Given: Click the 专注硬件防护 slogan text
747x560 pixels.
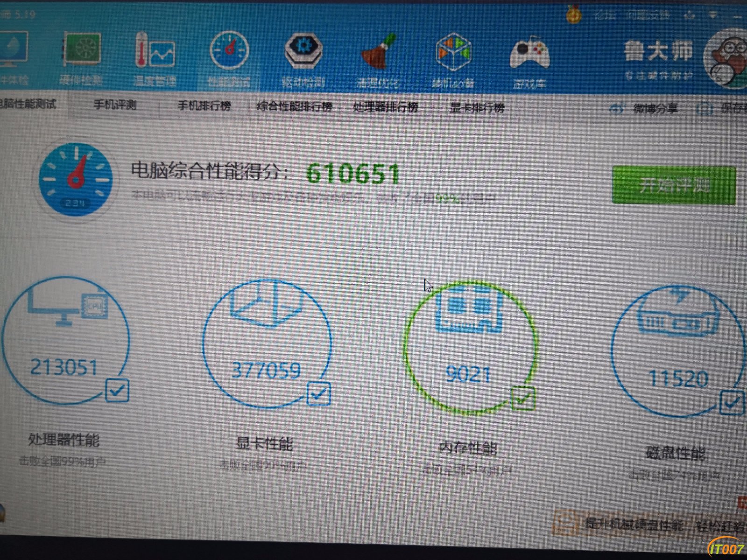Looking at the screenshot, I should point(659,76).
